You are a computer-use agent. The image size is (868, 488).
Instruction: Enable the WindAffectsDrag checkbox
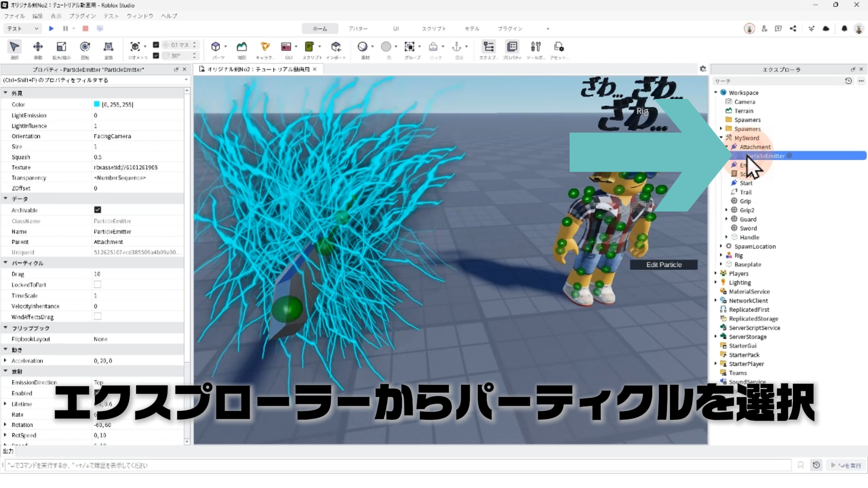pyautogui.click(x=98, y=317)
